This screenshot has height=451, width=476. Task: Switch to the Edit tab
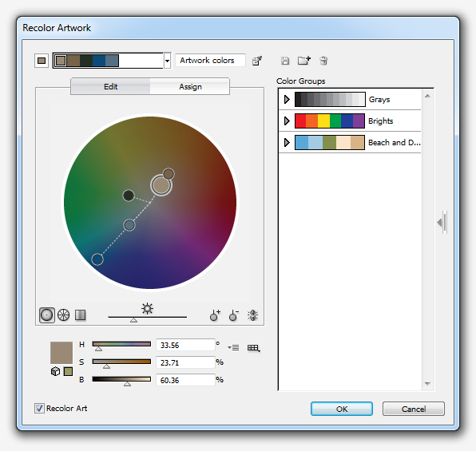[110, 87]
